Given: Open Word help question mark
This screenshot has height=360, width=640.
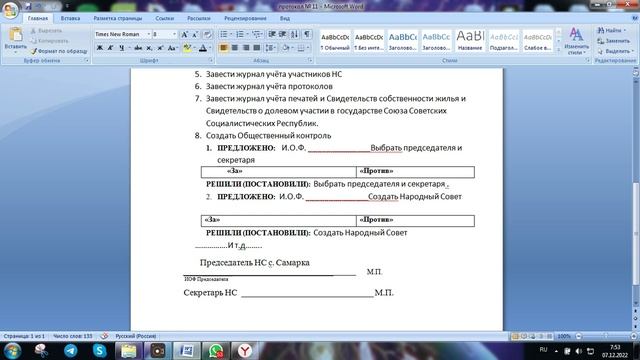Looking at the screenshot, I should (x=635, y=18).
